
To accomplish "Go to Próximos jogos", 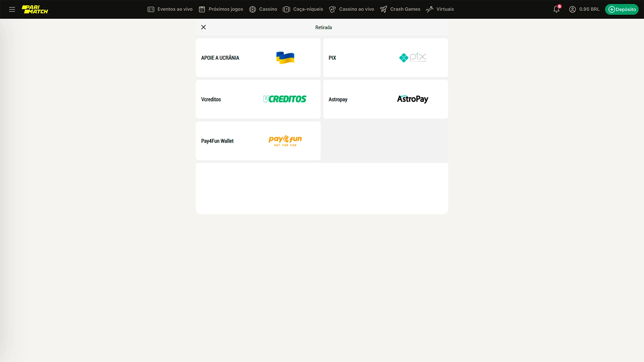I will pyautogui.click(x=226, y=9).
